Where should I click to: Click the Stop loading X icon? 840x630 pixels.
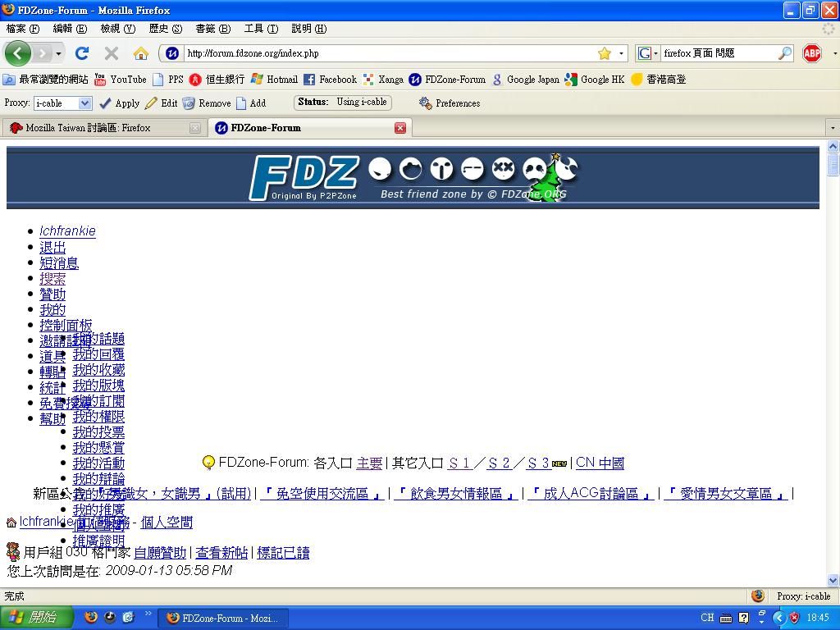(112, 53)
